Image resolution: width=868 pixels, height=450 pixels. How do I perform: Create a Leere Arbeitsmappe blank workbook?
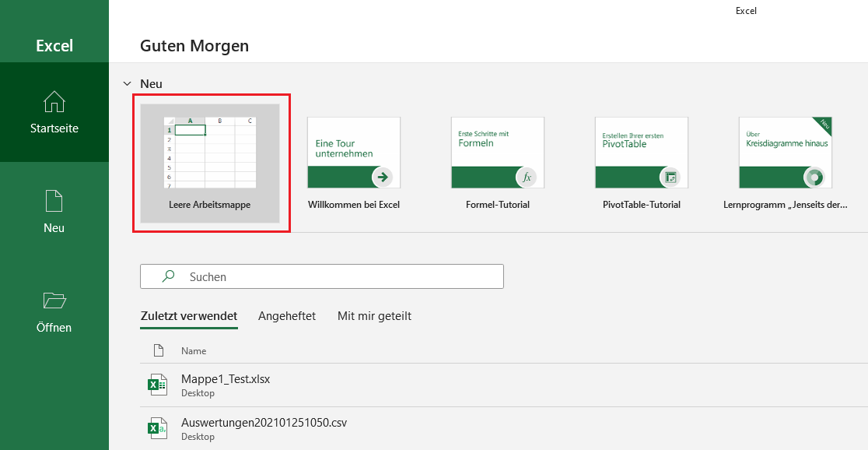(210, 163)
